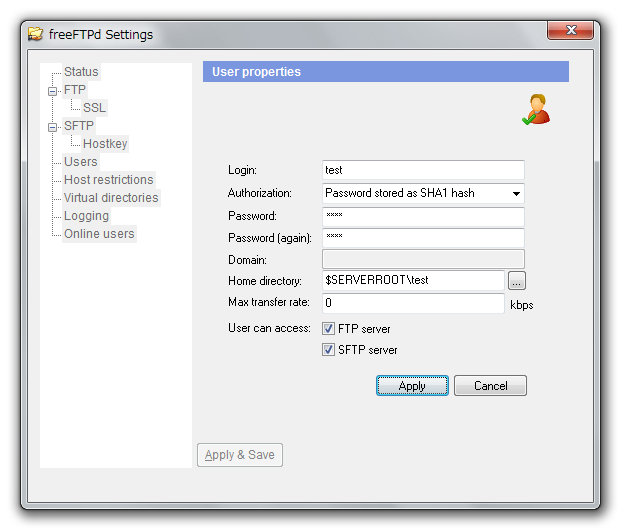Image resolution: width=621 pixels, height=530 pixels.
Task: Open the Hostkey settings page
Action: 105,144
